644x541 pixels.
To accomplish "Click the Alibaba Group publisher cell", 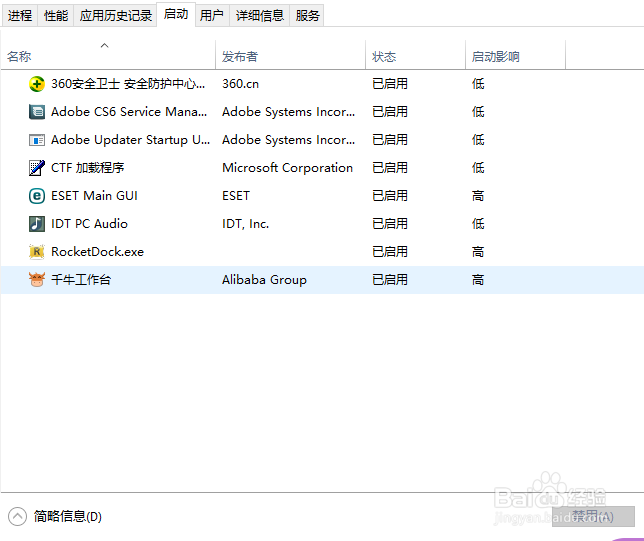I will 264,280.
